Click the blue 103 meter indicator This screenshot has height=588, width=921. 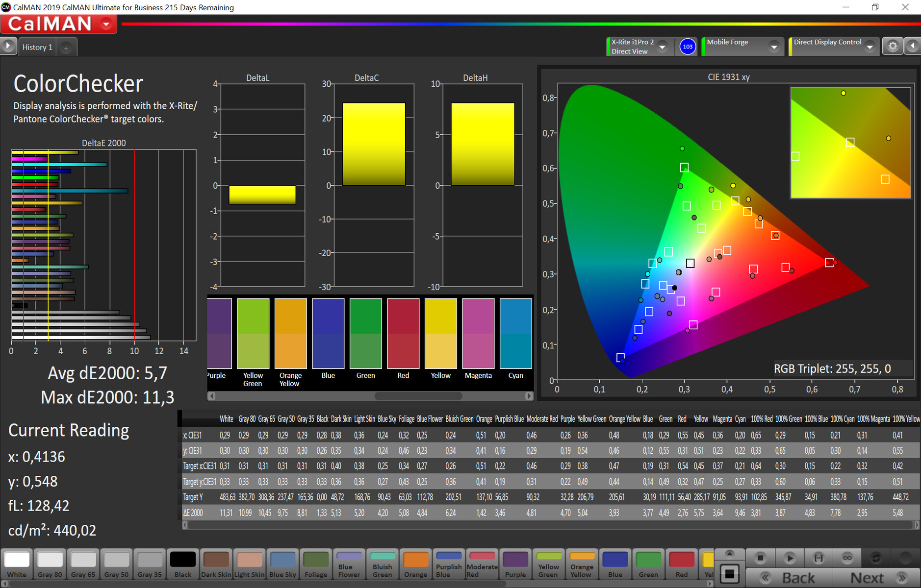(688, 47)
